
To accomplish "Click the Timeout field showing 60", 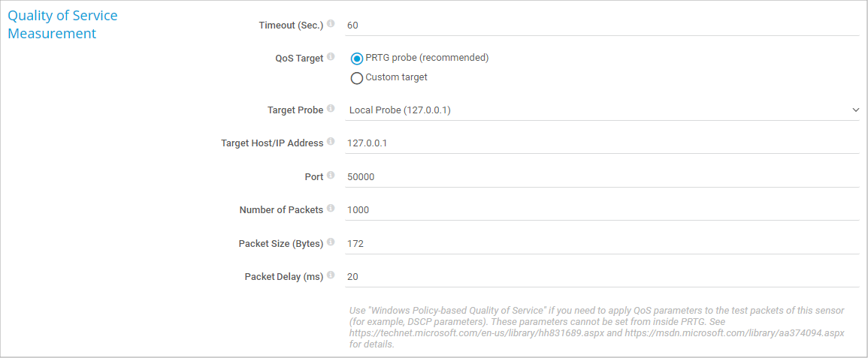I will click(601, 26).
